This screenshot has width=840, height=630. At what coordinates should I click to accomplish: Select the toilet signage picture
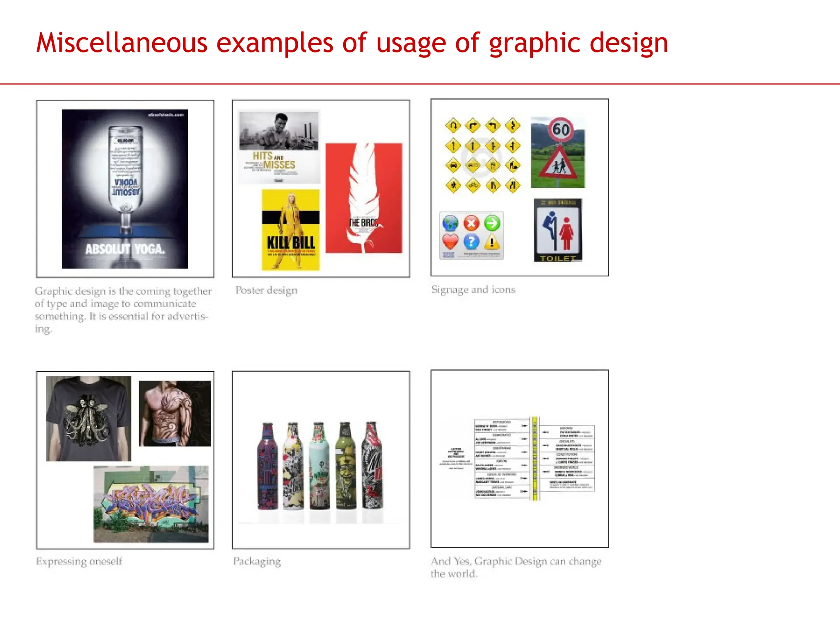coord(558,230)
